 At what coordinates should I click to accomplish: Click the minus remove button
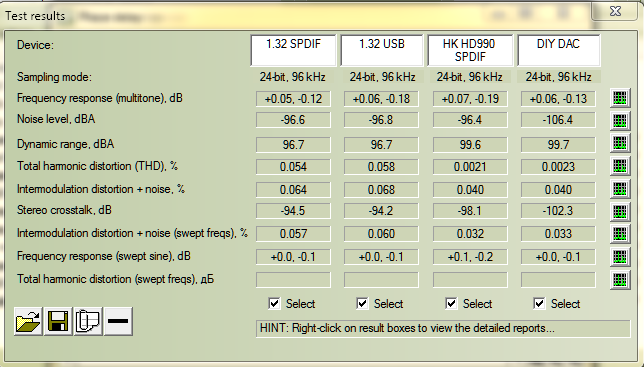point(118,321)
